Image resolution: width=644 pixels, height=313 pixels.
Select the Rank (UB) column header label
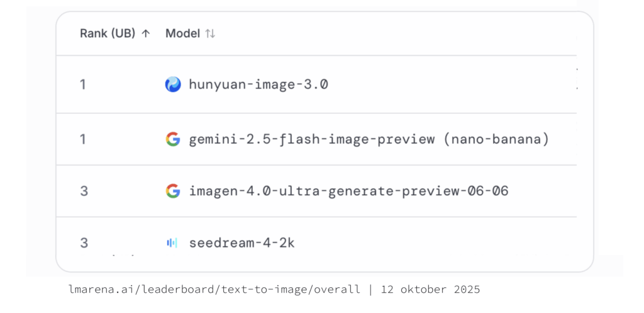click(x=108, y=34)
